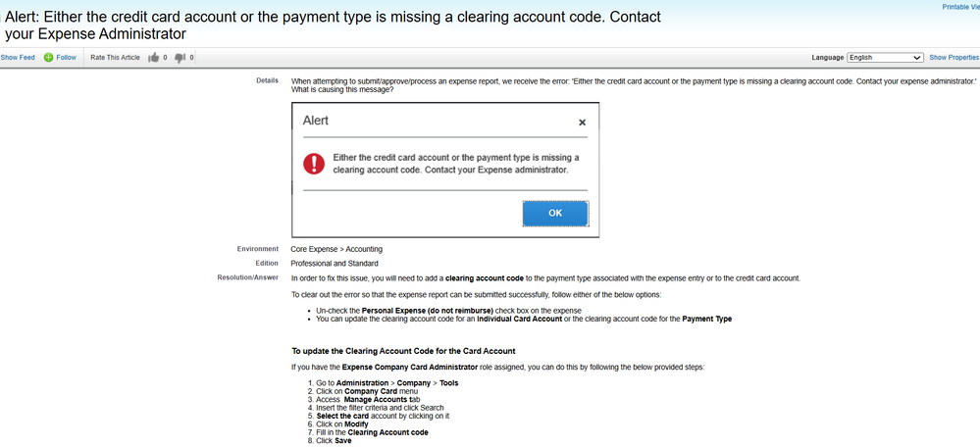Open the Show Properties link

pyautogui.click(x=954, y=58)
